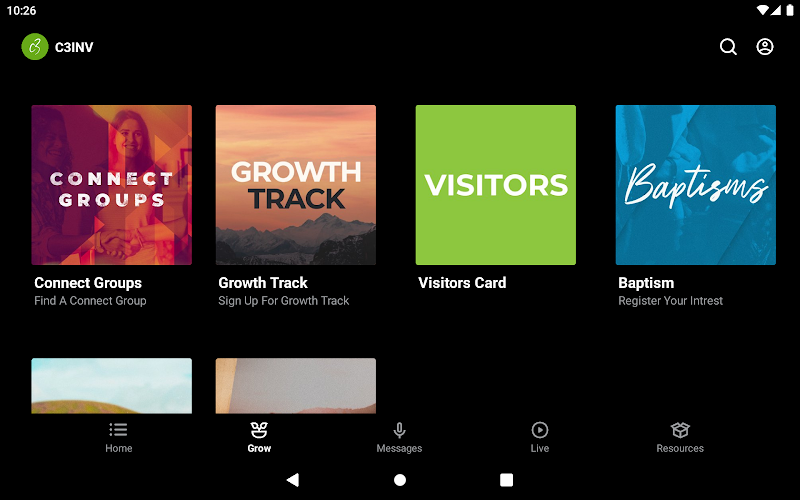Tap 'Register Your Intrest' subtitle
The height and width of the screenshot is (500, 800).
(x=670, y=301)
